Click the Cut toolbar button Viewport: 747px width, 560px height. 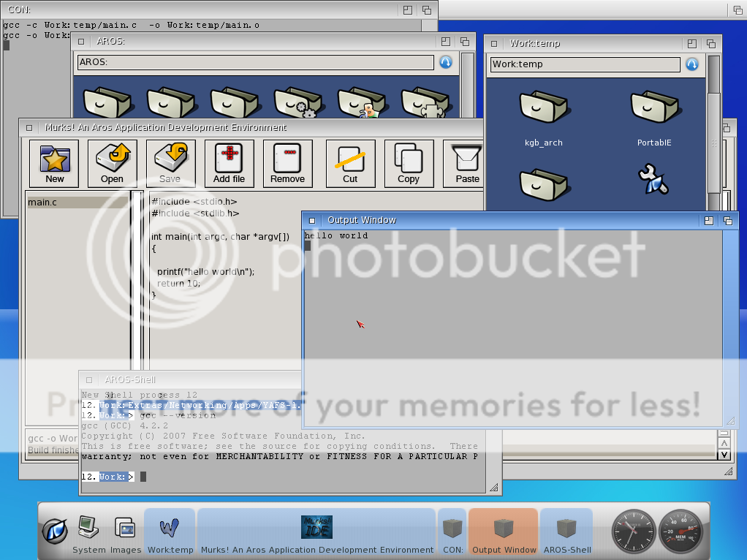pyautogui.click(x=350, y=164)
